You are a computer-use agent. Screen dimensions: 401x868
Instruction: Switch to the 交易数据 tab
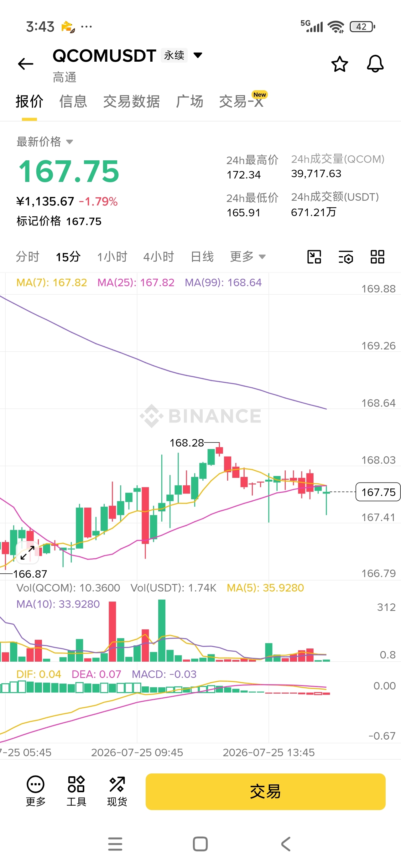pyautogui.click(x=132, y=101)
